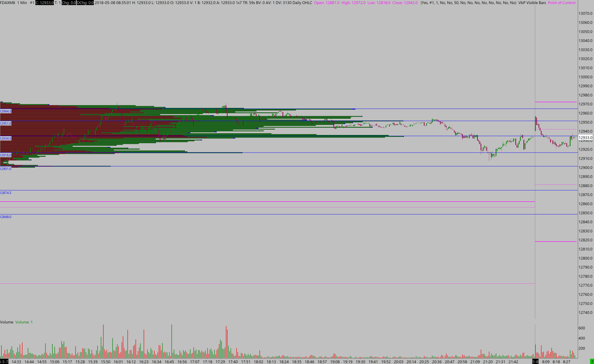Click the highlighted 12933.0 last price marker on scale
This screenshot has height=364, width=594.
tap(586, 138)
